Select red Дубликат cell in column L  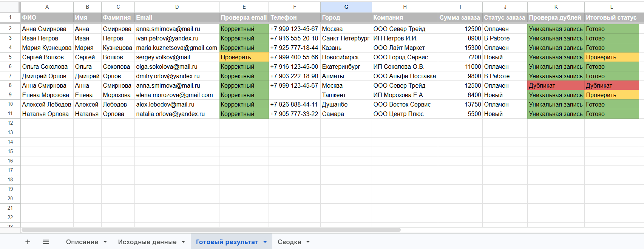tap(612, 85)
